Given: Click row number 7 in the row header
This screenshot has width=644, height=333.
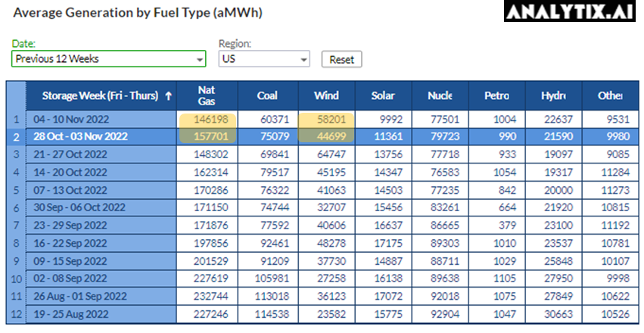Looking at the screenshot, I should [16, 226].
